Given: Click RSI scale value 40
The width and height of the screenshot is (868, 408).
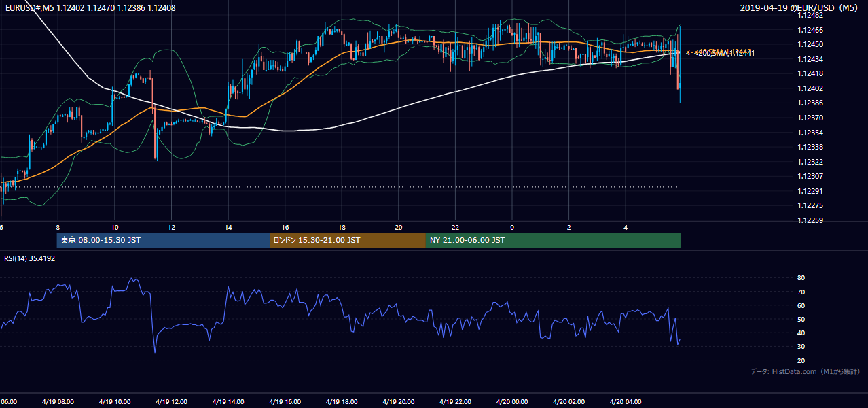Looking at the screenshot, I should 801,333.
